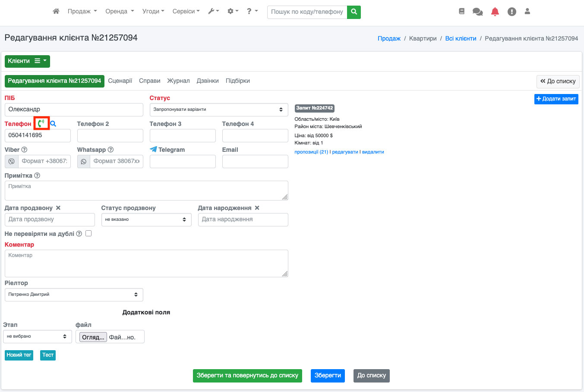
Task: Click the user profile icon
Action: coord(527,12)
